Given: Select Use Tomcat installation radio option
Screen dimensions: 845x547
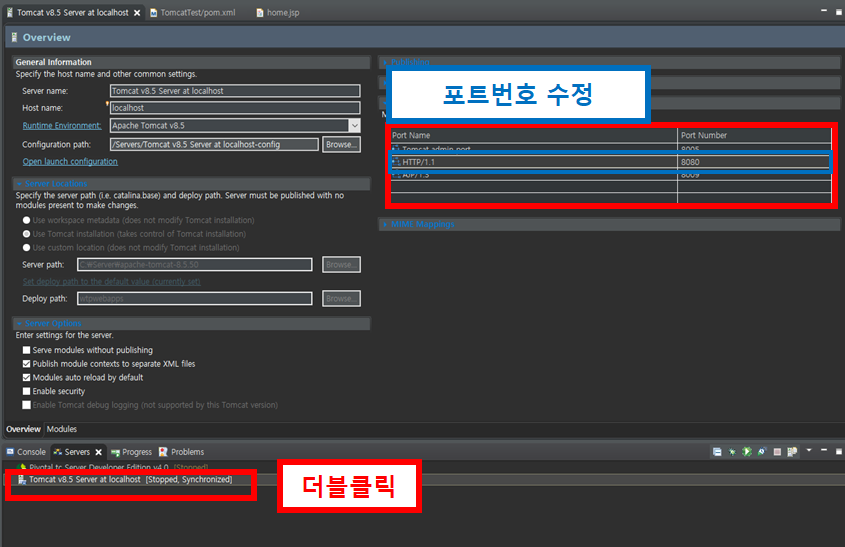Looking at the screenshot, I should (26, 234).
